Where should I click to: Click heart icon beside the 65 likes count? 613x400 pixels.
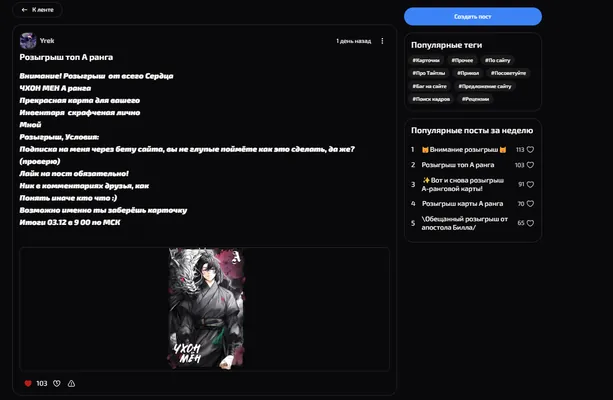point(530,223)
